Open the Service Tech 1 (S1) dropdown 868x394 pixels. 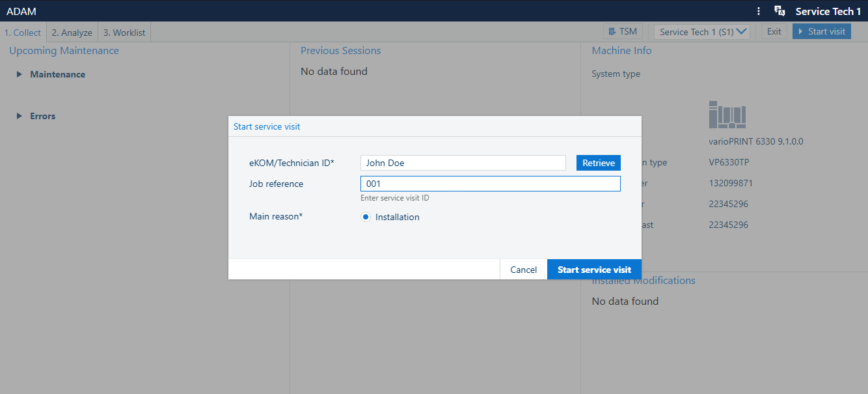tap(702, 32)
